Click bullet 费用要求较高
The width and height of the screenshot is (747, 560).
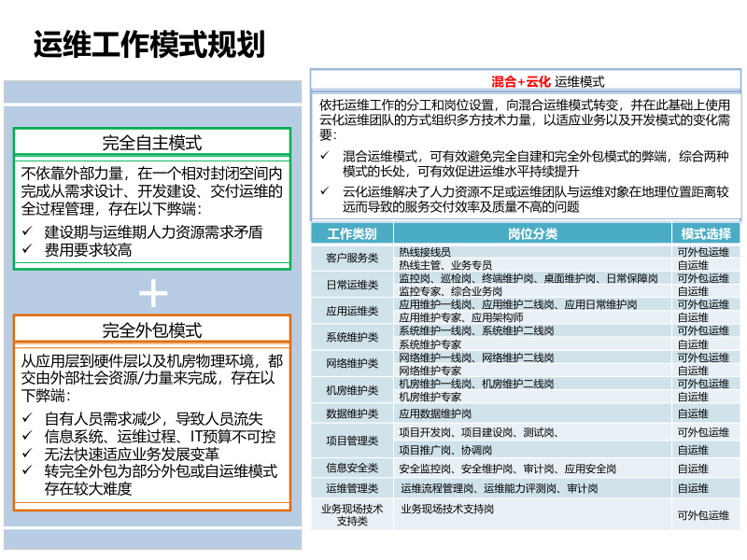88,249
